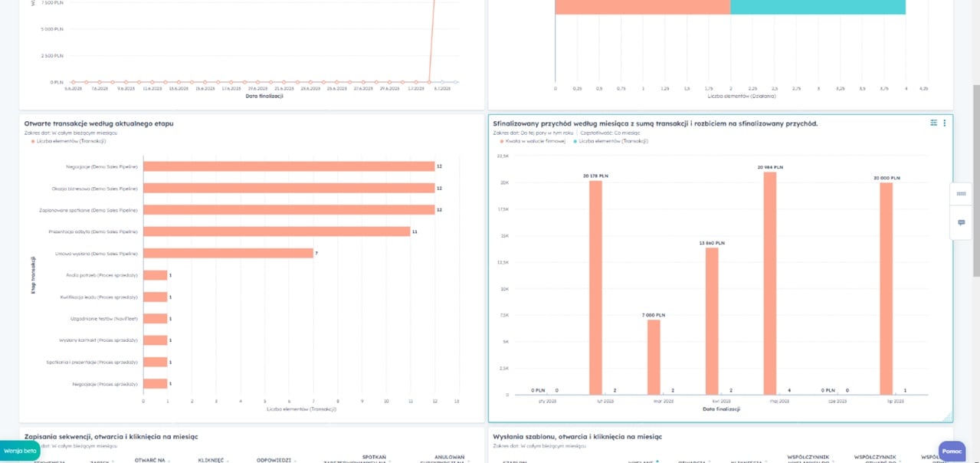Screen dimensions: 980x463
Task: Click the 20 000 PLN July revenue bar
Action: 887,289
